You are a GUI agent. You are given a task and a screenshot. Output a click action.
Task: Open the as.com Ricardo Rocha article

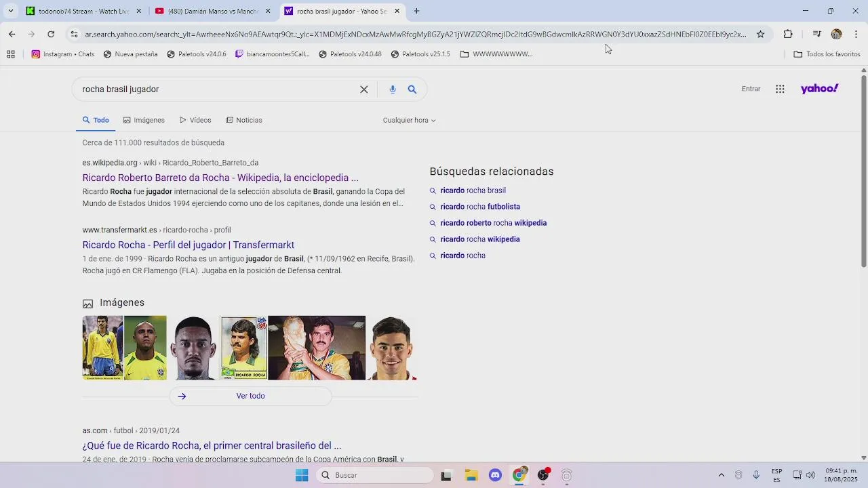pyautogui.click(x=212, y=445)
